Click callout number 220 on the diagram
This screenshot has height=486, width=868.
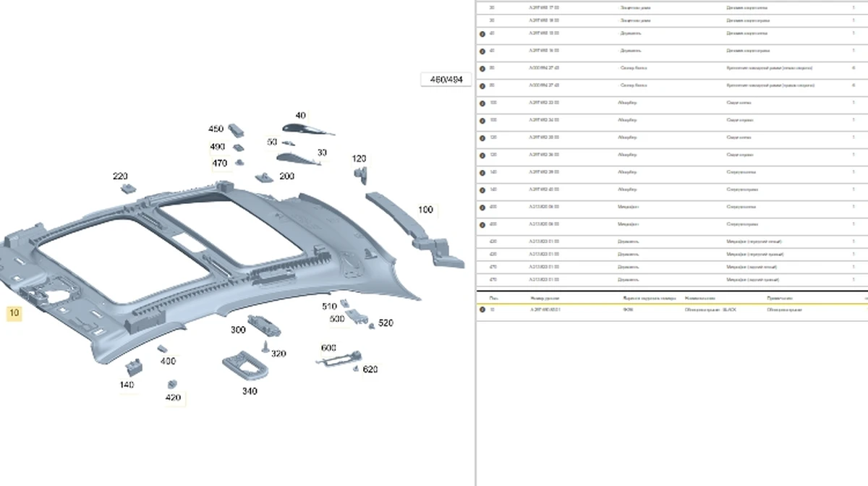pyautogui.click(x=120, y=176)
